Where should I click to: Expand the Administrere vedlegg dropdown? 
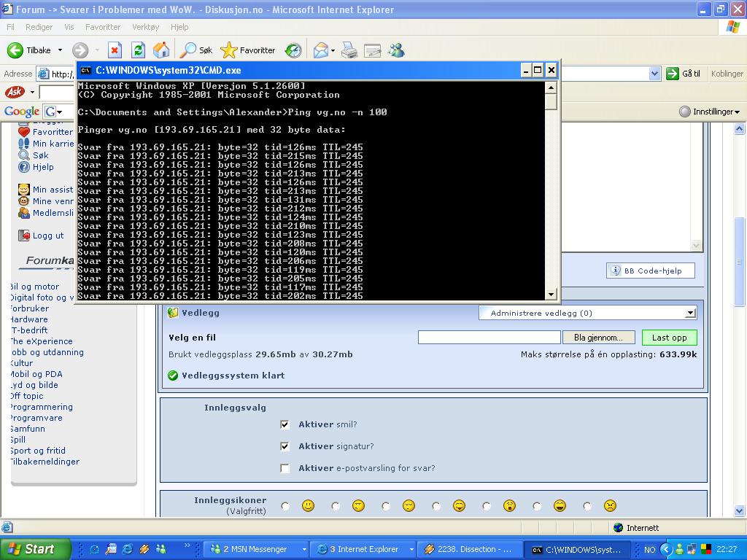[x=690, y=313]
